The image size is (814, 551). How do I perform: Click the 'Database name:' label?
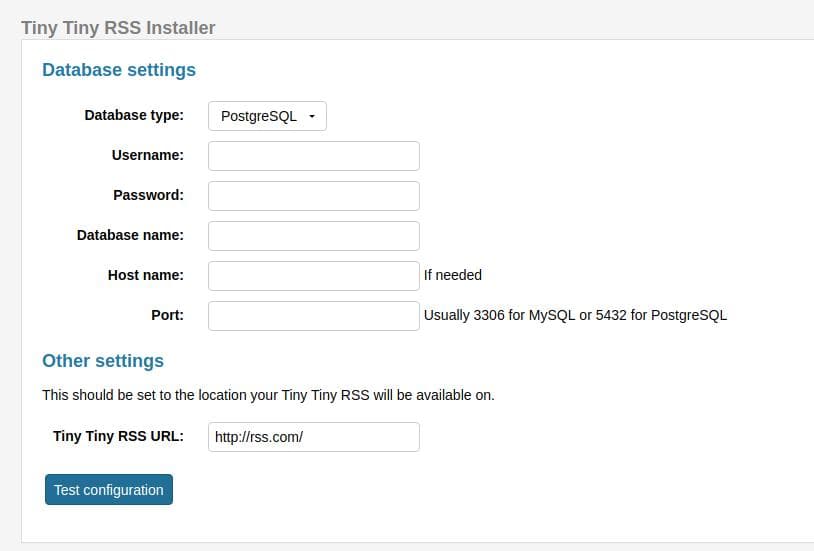click(130, 235)
